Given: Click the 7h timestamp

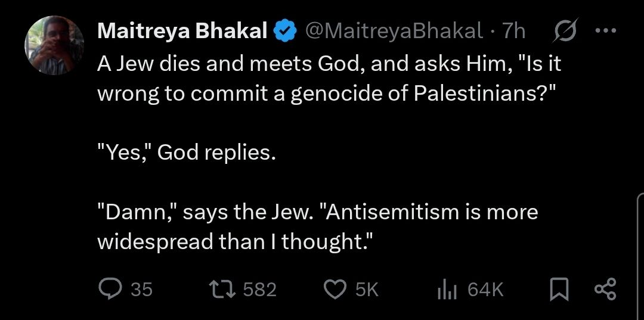Looking at the screenshot, I should coord(514,32).
